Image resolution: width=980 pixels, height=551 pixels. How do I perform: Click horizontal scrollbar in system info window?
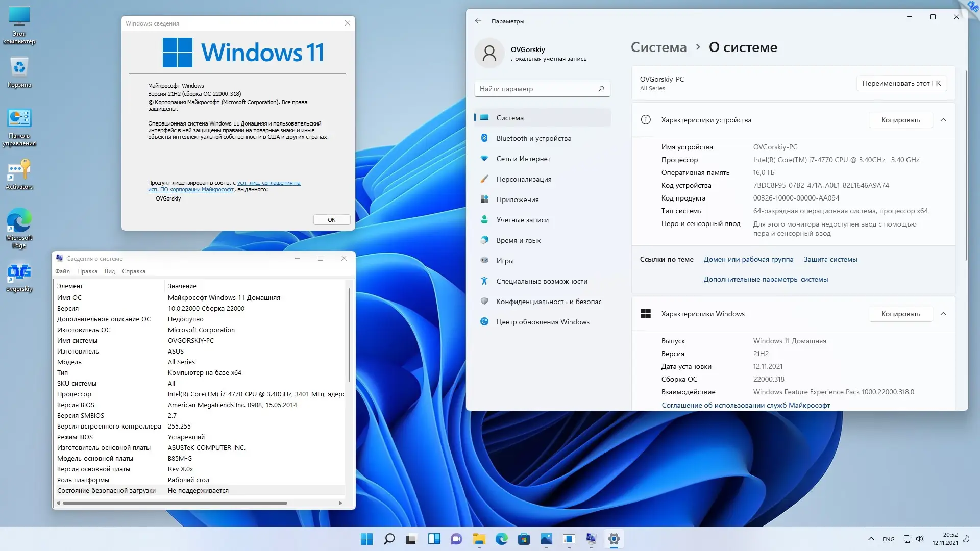click(x=175, y=503)
